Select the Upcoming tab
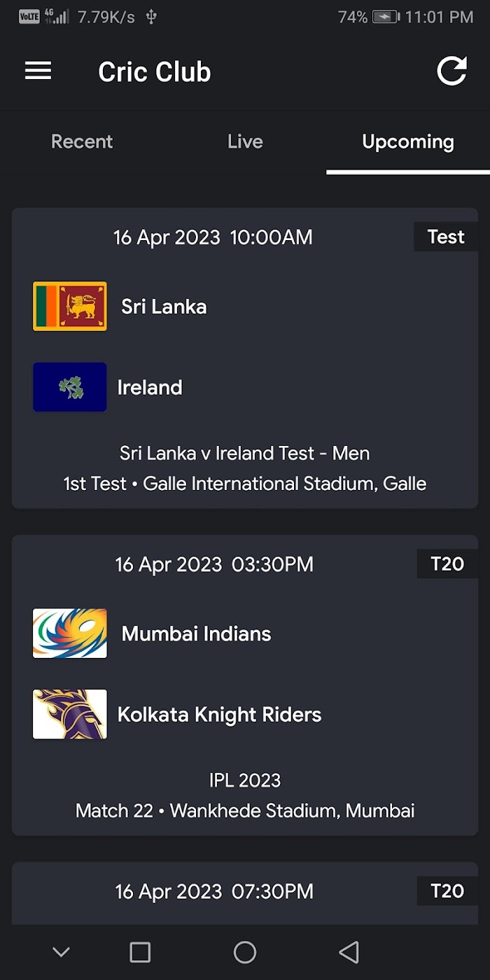 408,141
